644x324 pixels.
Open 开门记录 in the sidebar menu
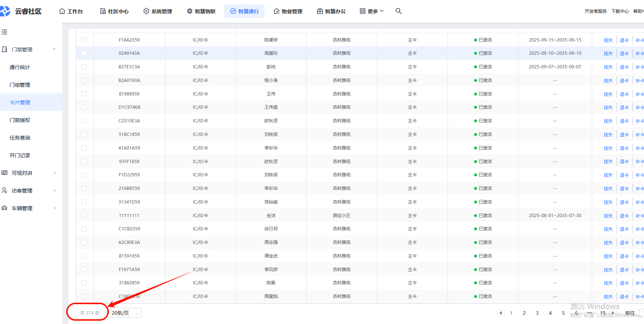(x=20, y=155)
